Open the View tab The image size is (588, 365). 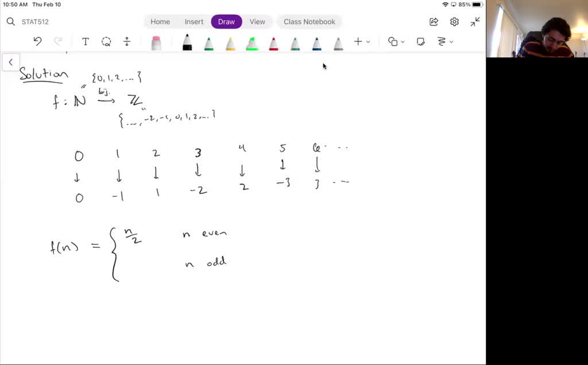pyautogui.click(x=257, y=22)
